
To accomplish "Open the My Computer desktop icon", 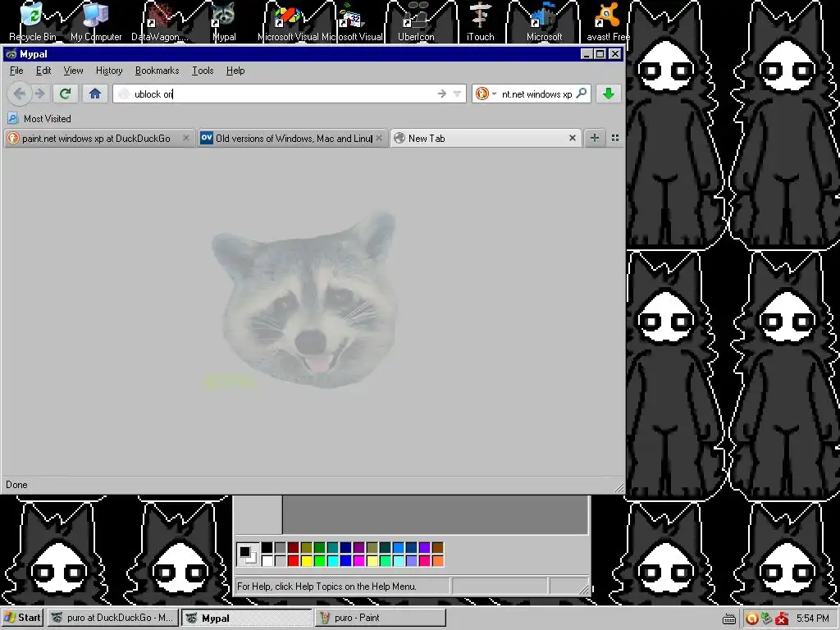I will tap(96, 21).
